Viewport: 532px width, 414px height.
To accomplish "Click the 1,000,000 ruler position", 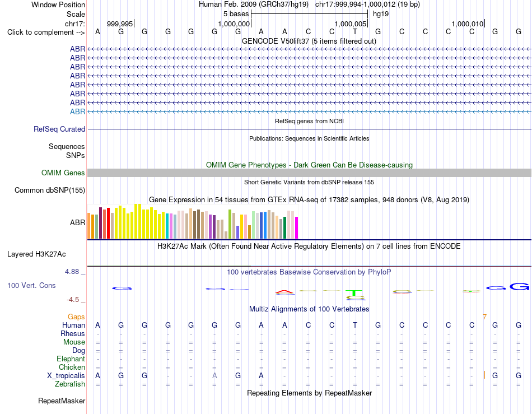I will [x=234, y=24].
